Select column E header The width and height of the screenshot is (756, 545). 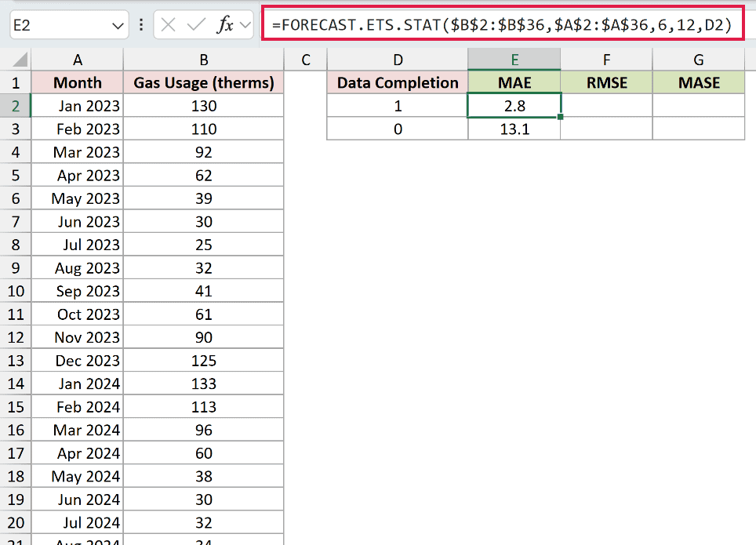pos(514,60)
